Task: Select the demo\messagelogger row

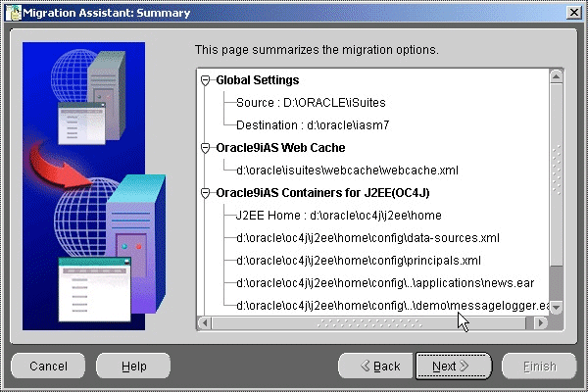Action: click(x=393, y=306)
